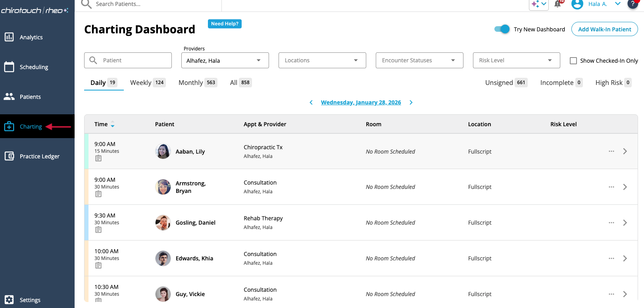Toggle the Try New Dashboard switch
644x308 pixels.
tap(502, 29)
